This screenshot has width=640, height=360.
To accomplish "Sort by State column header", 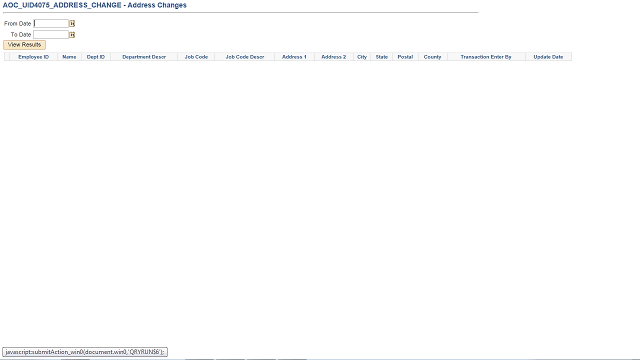I will [x=382, y=57].
